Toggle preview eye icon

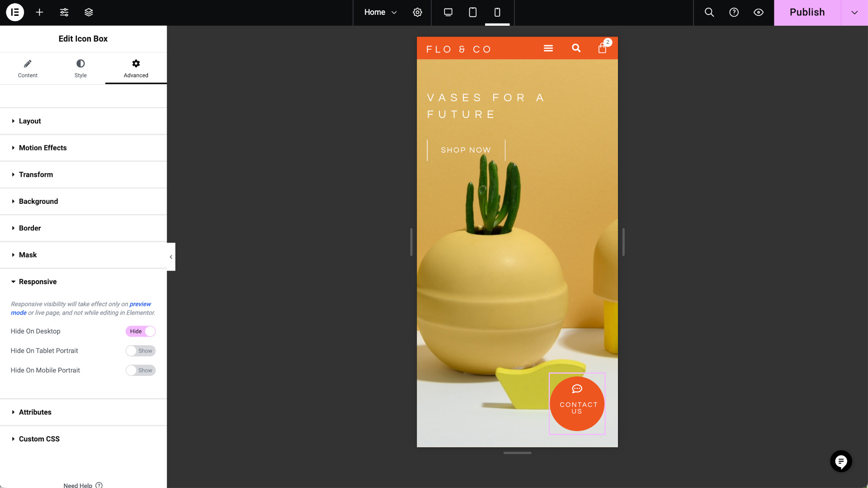click(x=758, y=12)
